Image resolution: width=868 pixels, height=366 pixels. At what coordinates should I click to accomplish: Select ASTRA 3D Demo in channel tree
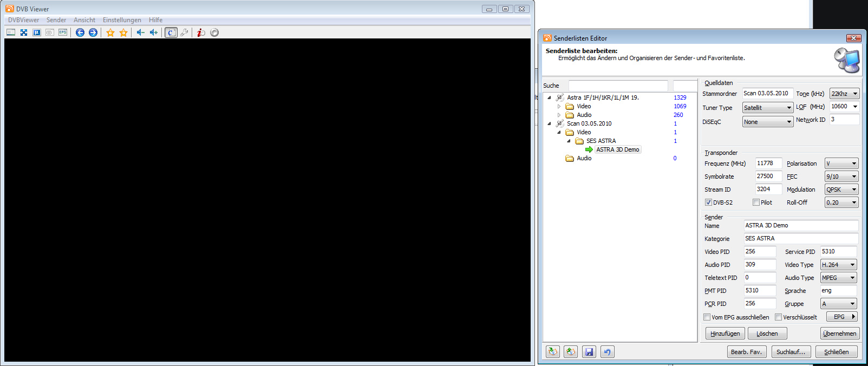pyautogui.click(x=617, y=149)
